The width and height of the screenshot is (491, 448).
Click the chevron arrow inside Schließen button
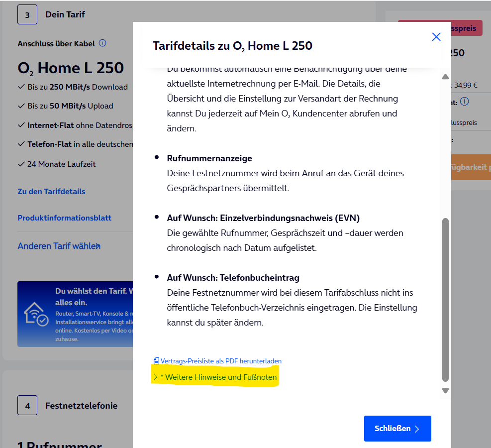point(417,429)
